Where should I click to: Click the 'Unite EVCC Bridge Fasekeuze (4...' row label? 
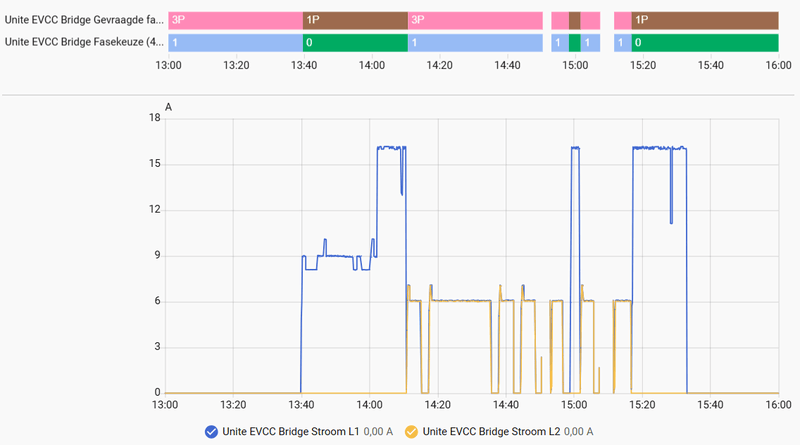click(x=84, y=42)
